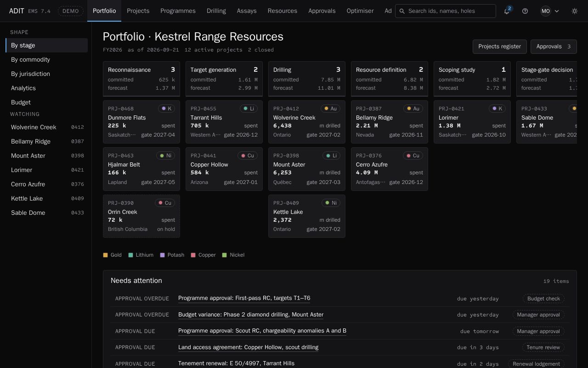Screen dimensions: 588x368
Task: Open Analytics in the sidebar
Action: pyautogui.click(x=46, y=88)
